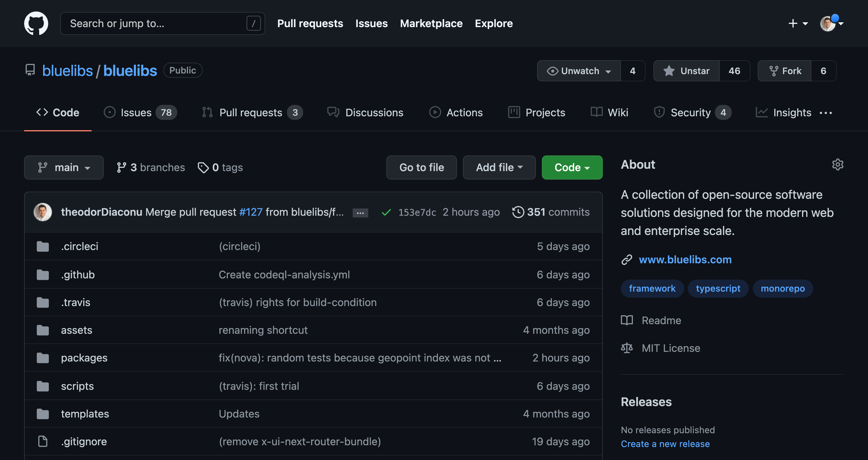Fork the bluelibs repository
The width and height of the screenshot is (868, 460).
click(x=785, y=71)
